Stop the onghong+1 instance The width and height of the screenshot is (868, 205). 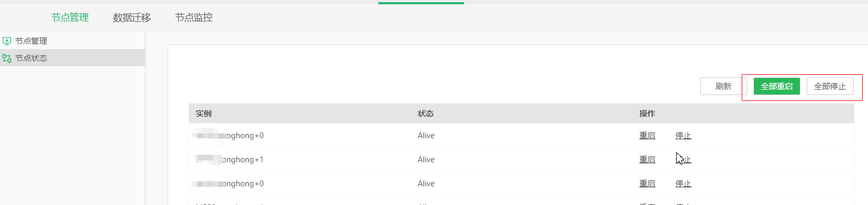tap(683, 160)
